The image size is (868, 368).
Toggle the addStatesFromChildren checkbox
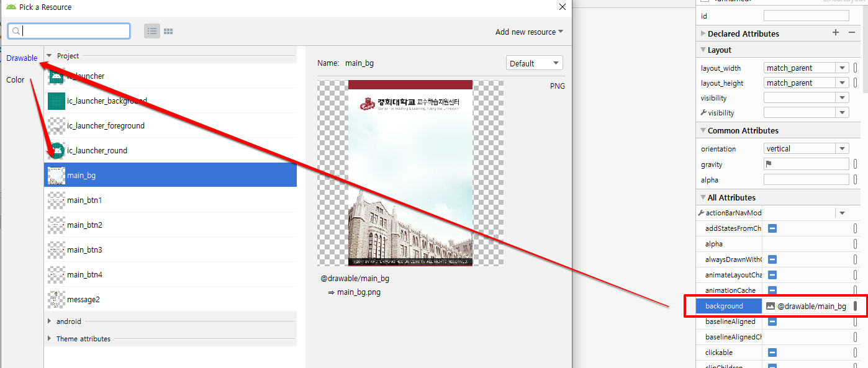click(x=772, y=228)
